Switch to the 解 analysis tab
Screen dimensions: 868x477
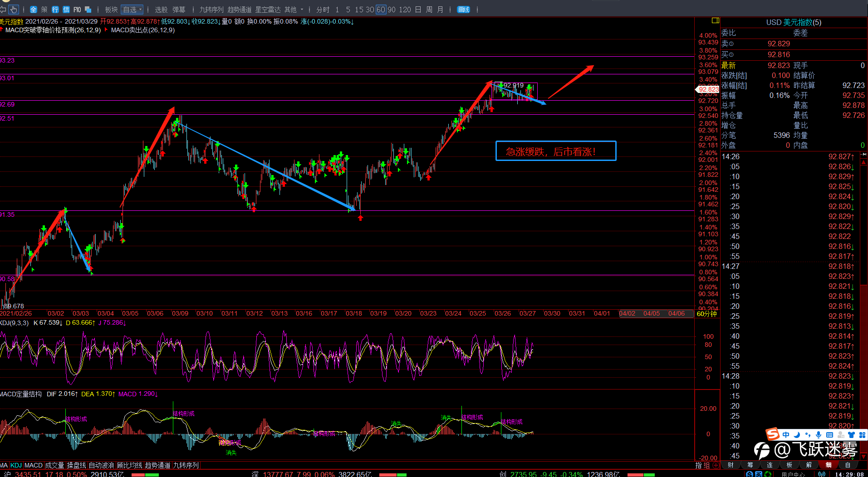tap(809, 465)
